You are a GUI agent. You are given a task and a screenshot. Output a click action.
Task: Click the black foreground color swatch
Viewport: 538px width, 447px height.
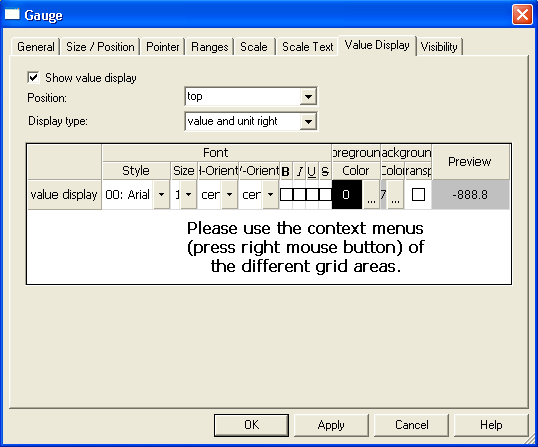tap(347, 195)
